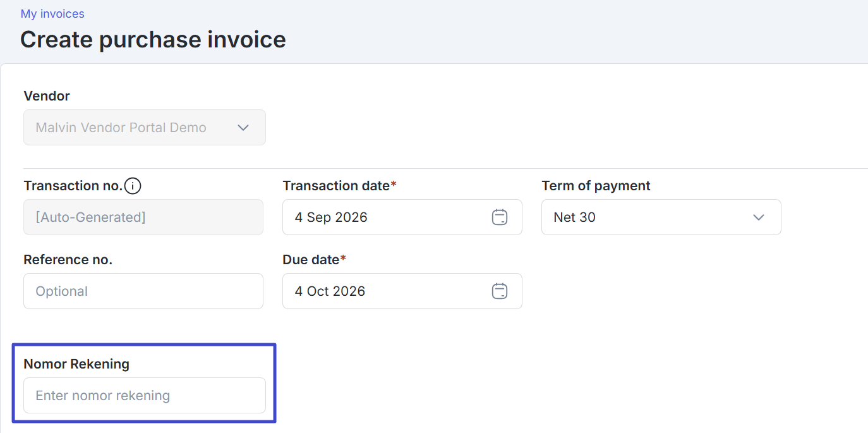
Task: Click the 4 Sep 2026 date text
Action: click(x=331, y=217)
